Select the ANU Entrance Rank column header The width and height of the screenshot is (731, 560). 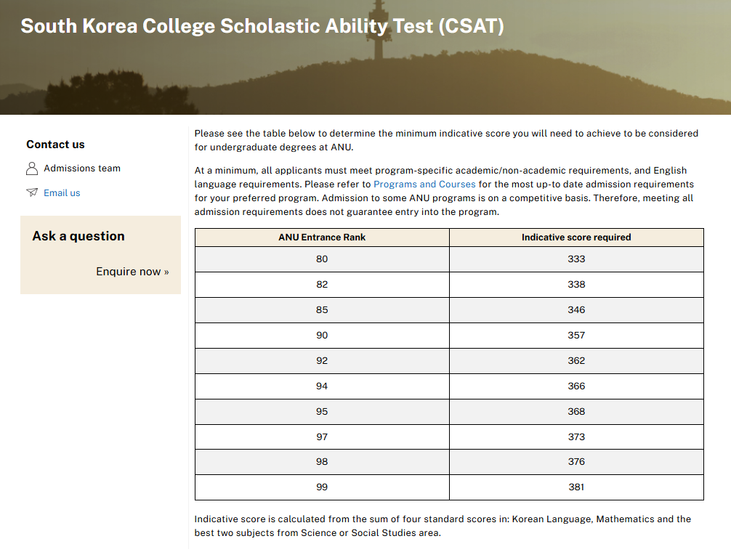point(322,238)
